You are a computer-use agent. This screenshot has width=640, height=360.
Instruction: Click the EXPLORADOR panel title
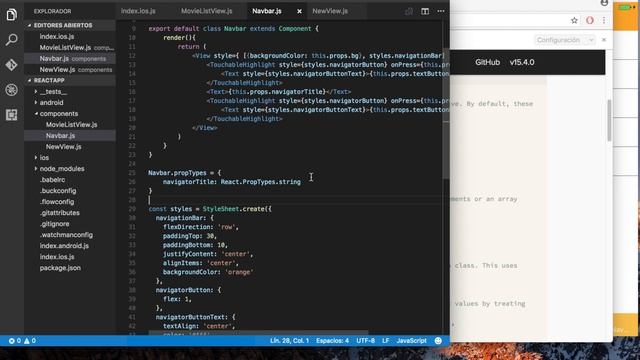click(52, 11)
